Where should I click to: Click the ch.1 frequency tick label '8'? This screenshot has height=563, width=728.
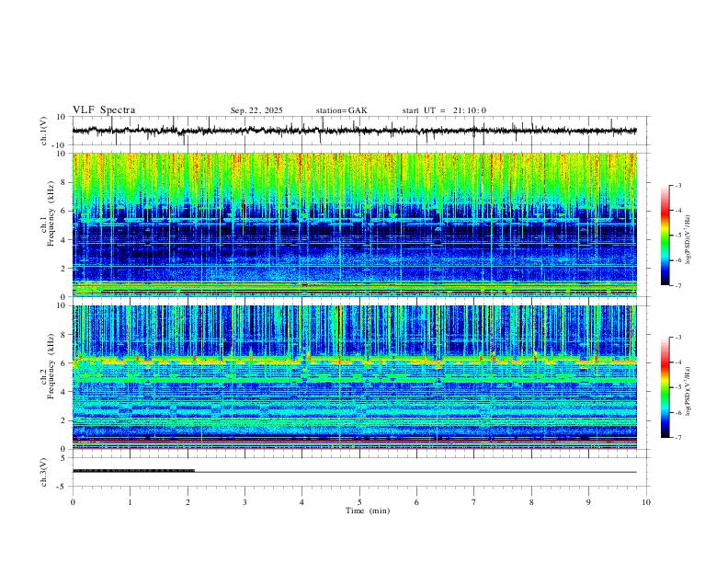point(64,182)
